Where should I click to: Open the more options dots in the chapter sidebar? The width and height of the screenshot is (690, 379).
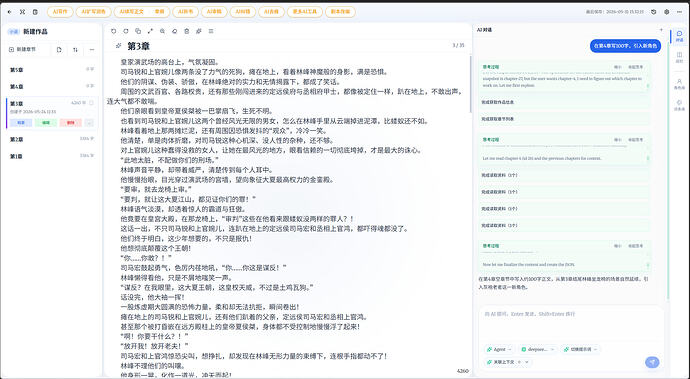[92, 50]
